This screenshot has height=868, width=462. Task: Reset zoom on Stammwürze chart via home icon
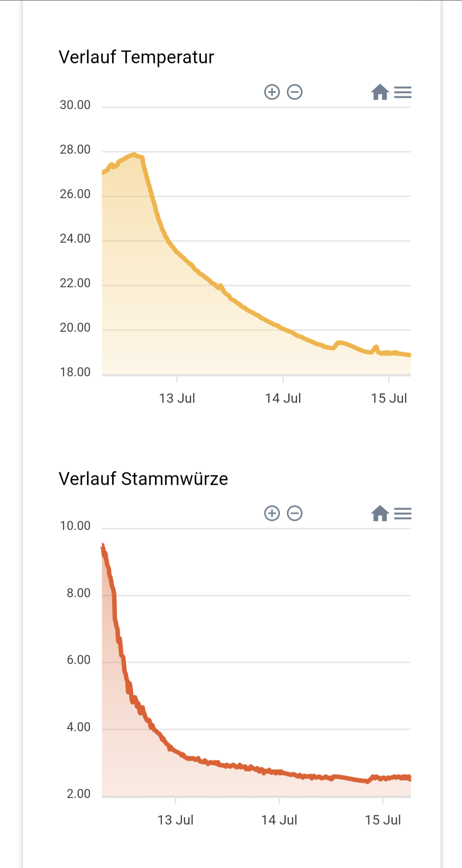click(380, 513)
